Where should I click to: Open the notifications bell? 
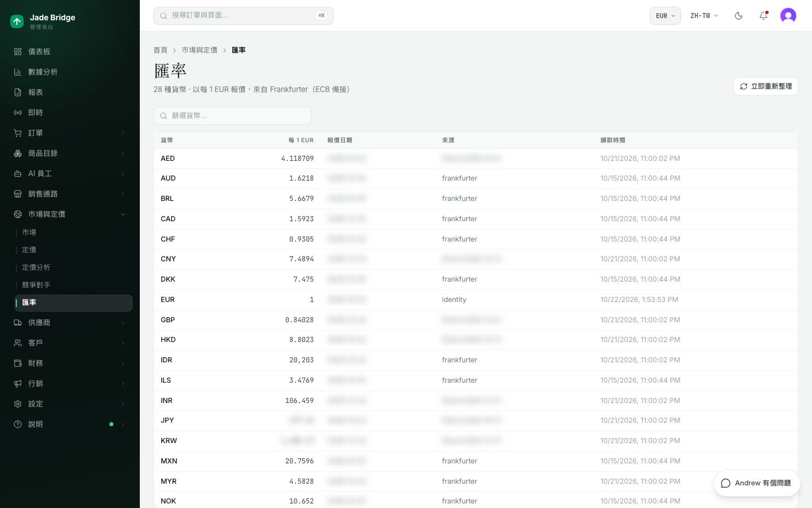pos(764,16)
